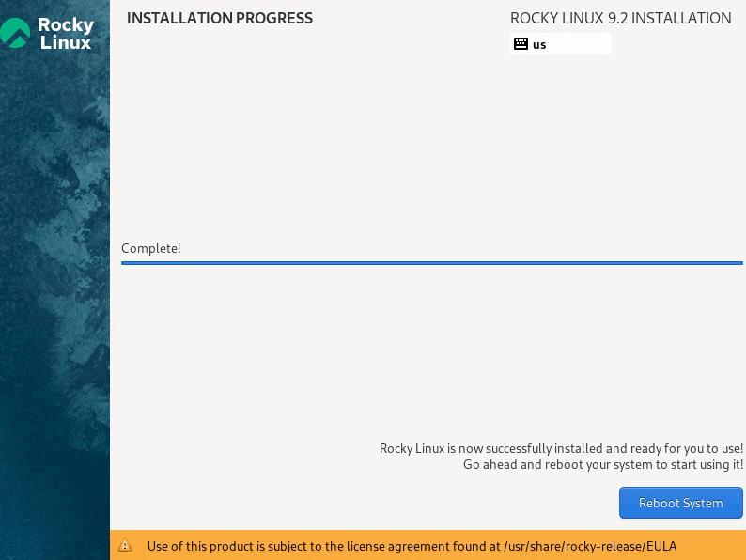Click the installation progress bar
The width and height of the screenshot is (746, 560).
[431, 263]
